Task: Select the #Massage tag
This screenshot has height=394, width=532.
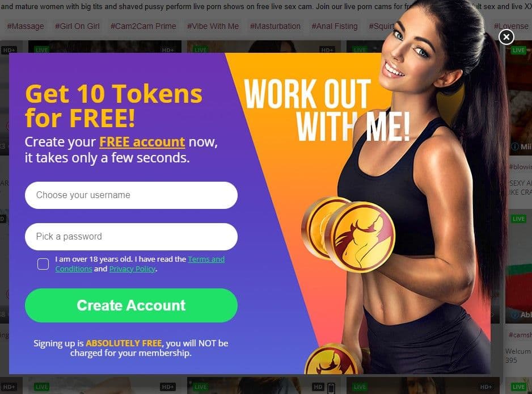Action: (x=26, y=26)
